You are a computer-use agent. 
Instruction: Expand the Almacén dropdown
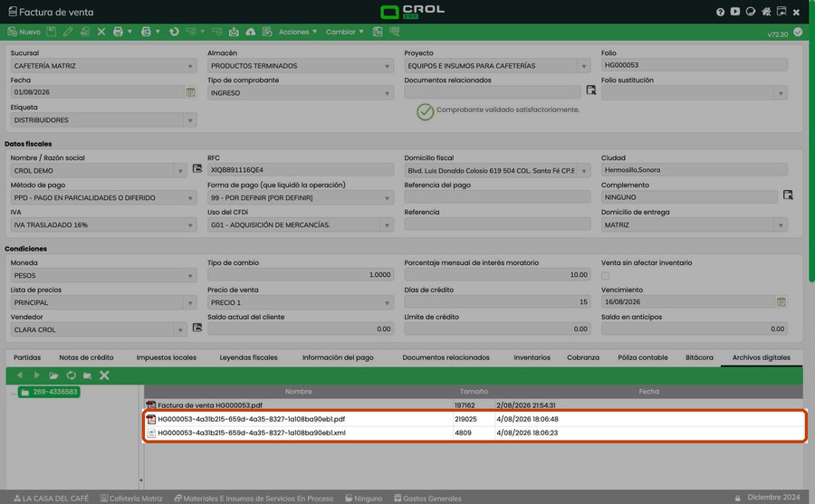[387, 66]
